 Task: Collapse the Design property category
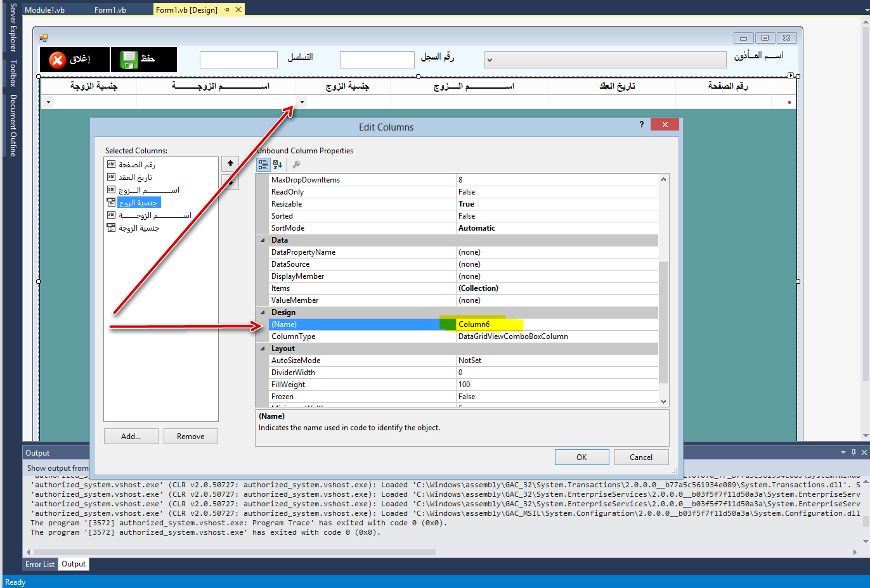(x=263, y=312)
